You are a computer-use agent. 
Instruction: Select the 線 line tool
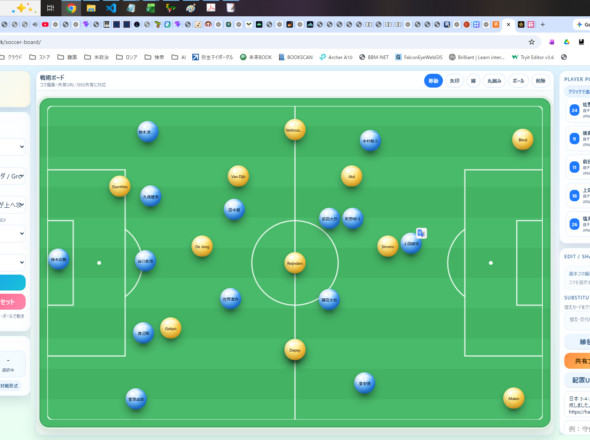[x=473, y=81]
